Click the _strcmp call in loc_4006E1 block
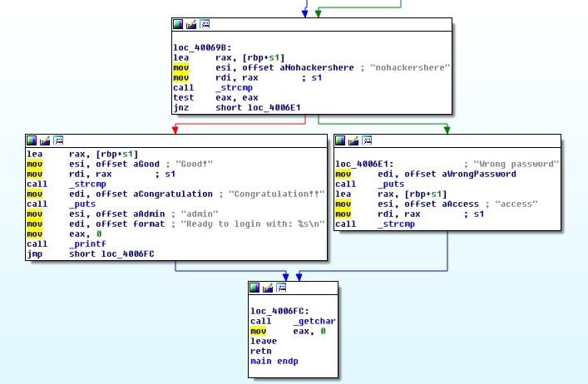 tap(397, 224)
